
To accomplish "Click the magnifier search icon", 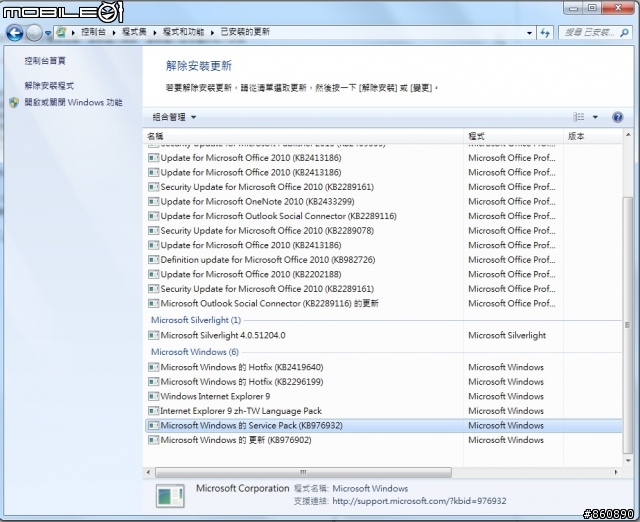I will click(x=624, y=33).
